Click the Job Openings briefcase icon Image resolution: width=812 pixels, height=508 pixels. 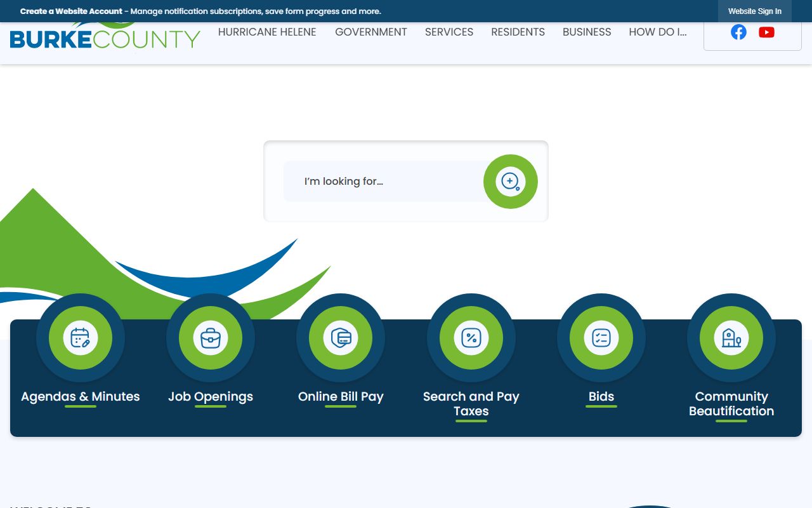pyautogui.click(x=211, y=338)
